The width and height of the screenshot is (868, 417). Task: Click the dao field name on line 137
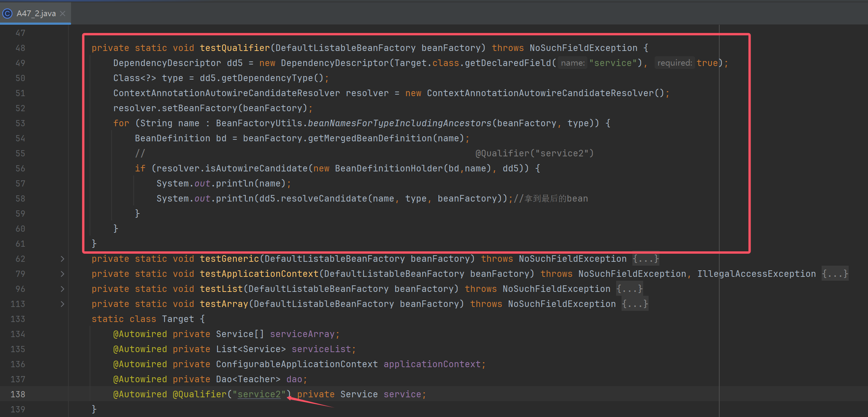[x=294, y=379]
